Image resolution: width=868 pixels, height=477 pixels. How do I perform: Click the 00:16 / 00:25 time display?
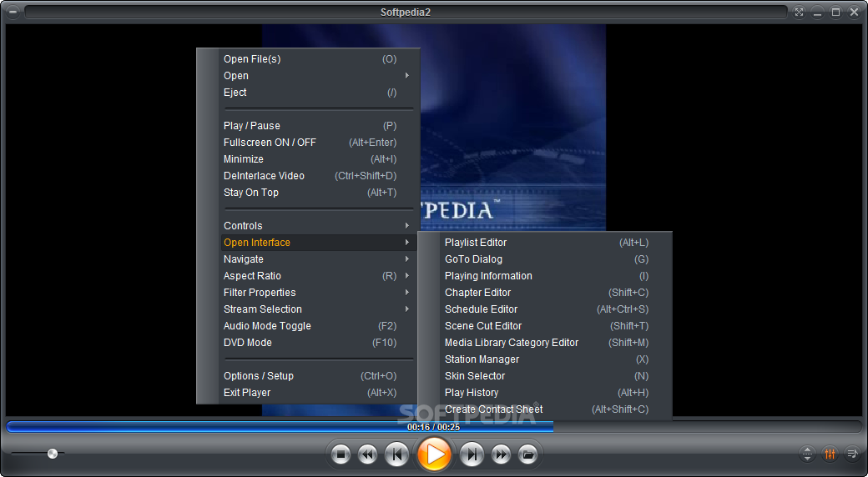coord(433,427)
